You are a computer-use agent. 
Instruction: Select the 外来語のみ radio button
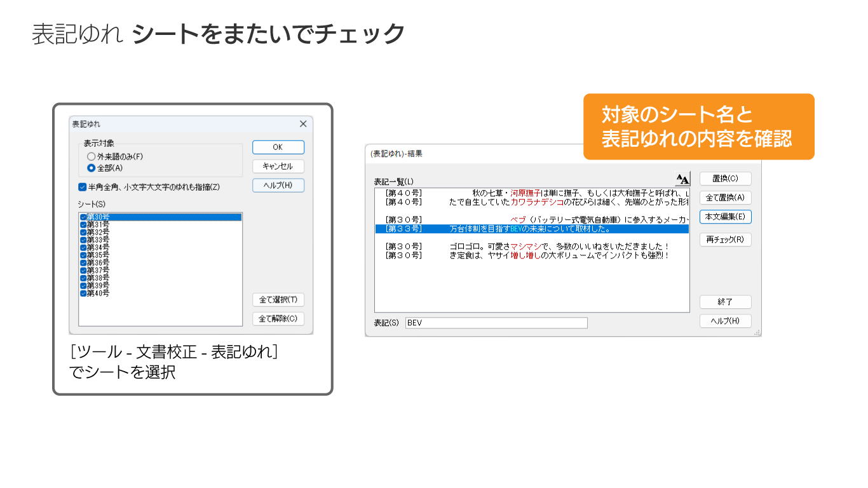(x=92, y=156)
